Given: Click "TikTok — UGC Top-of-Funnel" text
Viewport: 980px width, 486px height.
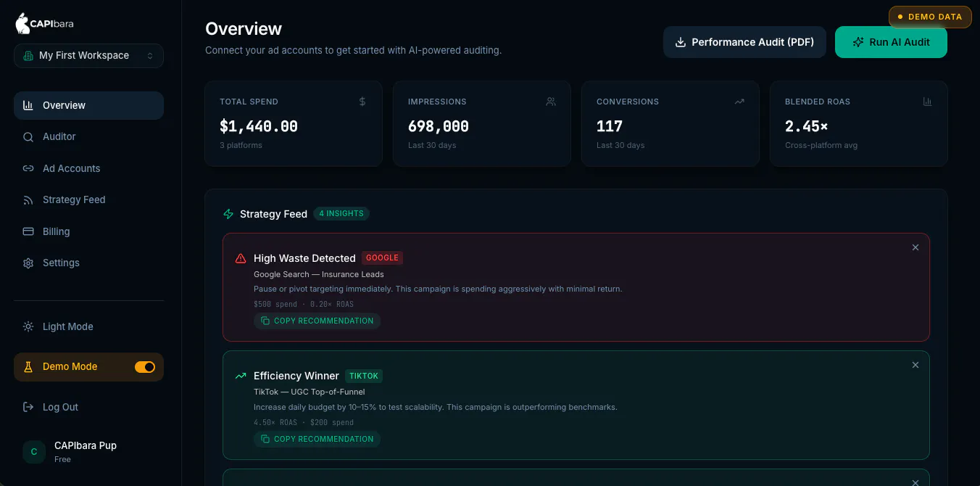Looking at the screenshot, I should [310, 392].
